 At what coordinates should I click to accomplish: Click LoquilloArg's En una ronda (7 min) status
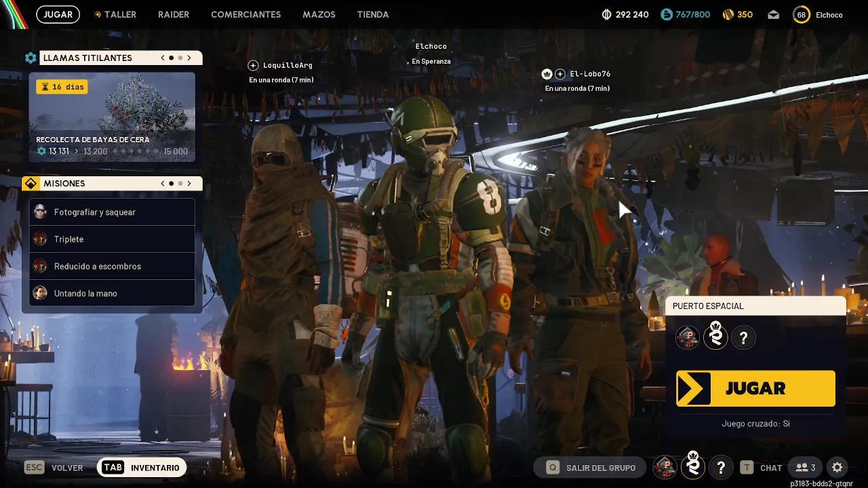coord(281,80)
